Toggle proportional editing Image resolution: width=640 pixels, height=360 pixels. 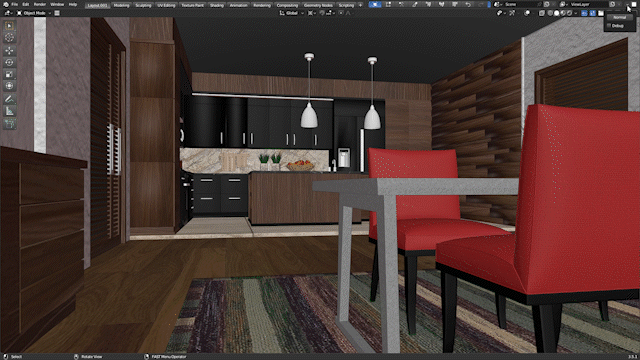tap(341, 13)
